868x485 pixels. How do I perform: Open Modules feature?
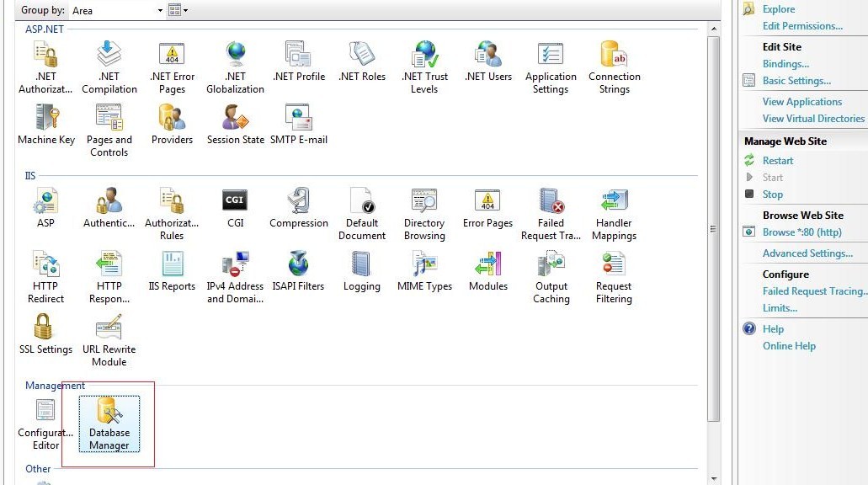pos(488,271)
